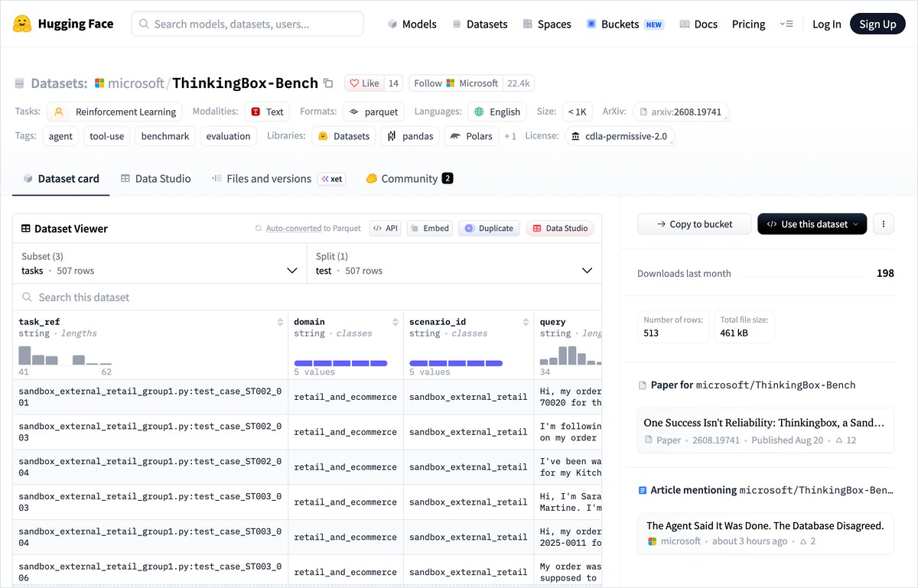Click the Log In link
The width and height of the screenshot is (918, 588).
coord(826,24)
